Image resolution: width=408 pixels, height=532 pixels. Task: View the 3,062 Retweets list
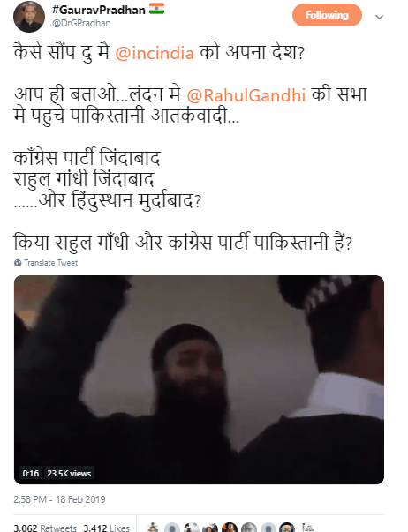tap(45, 528)
